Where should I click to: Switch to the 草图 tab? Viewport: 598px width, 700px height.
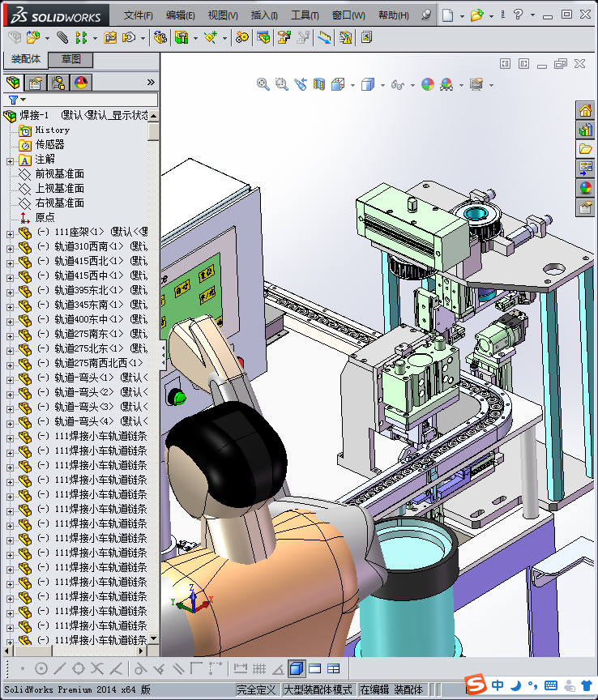point(70,59)
